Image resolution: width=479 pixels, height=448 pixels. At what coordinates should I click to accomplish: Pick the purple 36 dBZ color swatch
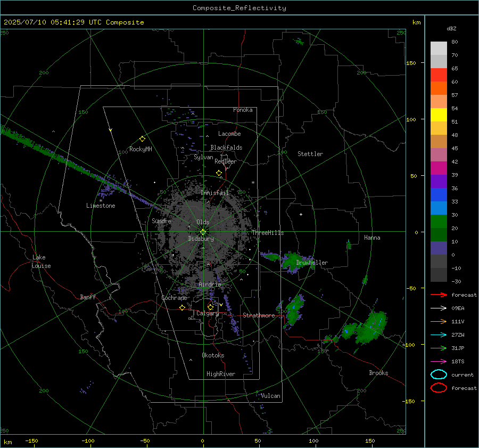(439, 182)
